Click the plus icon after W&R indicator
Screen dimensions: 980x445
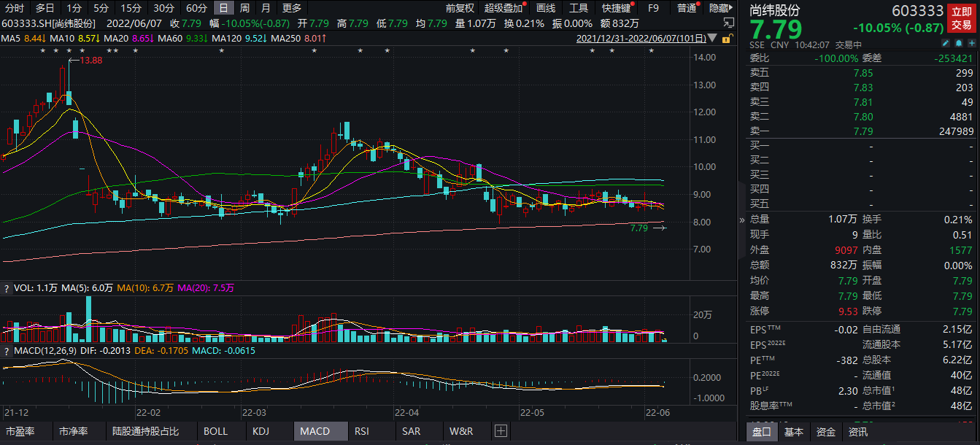tap(501, 431)
